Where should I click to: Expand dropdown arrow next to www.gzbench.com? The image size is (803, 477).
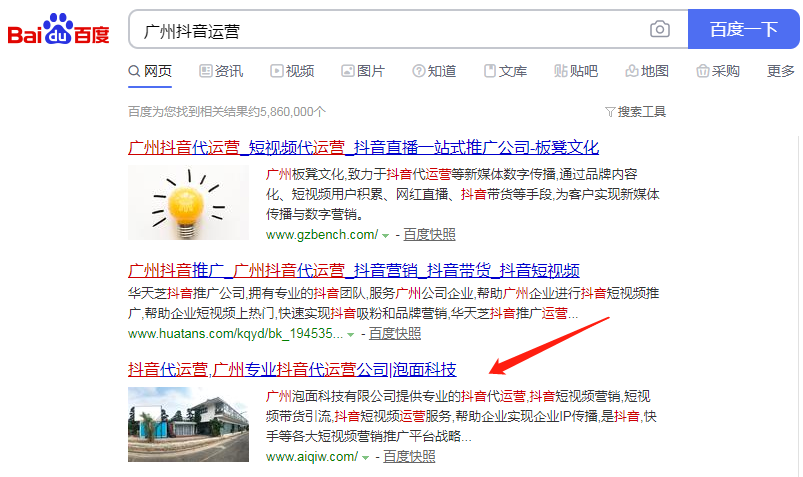coord(386,236)
